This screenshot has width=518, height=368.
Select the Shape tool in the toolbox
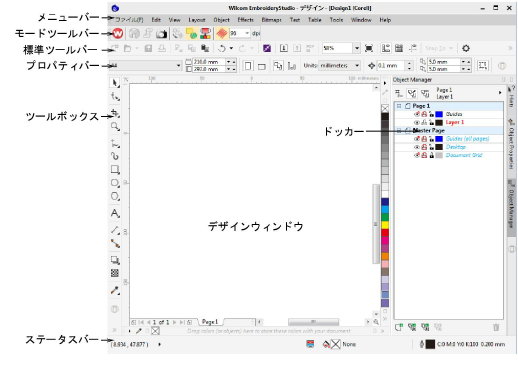click(115, 96)
